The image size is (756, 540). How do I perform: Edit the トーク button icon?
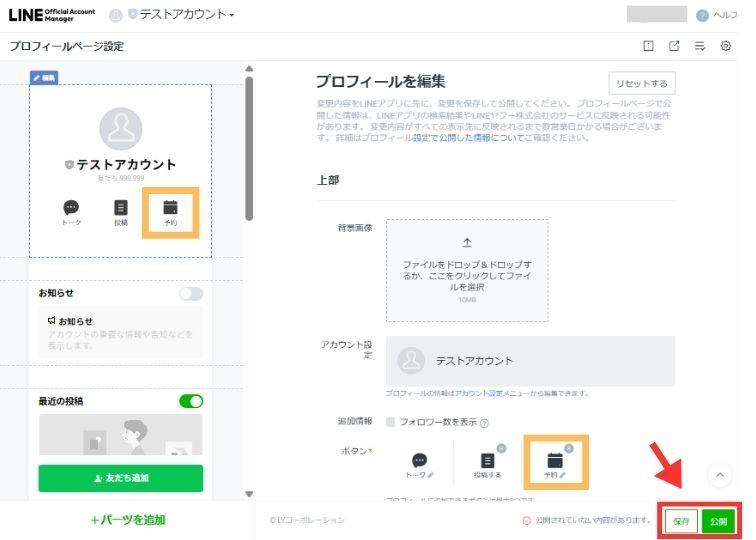[x=419, y=465]
